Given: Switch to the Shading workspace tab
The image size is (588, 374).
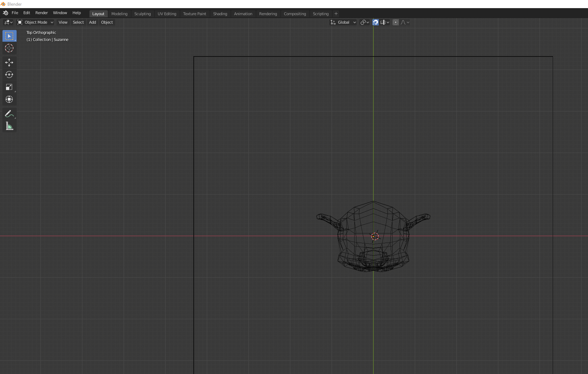Looking at the screenshot, I should tap(220, 14).
